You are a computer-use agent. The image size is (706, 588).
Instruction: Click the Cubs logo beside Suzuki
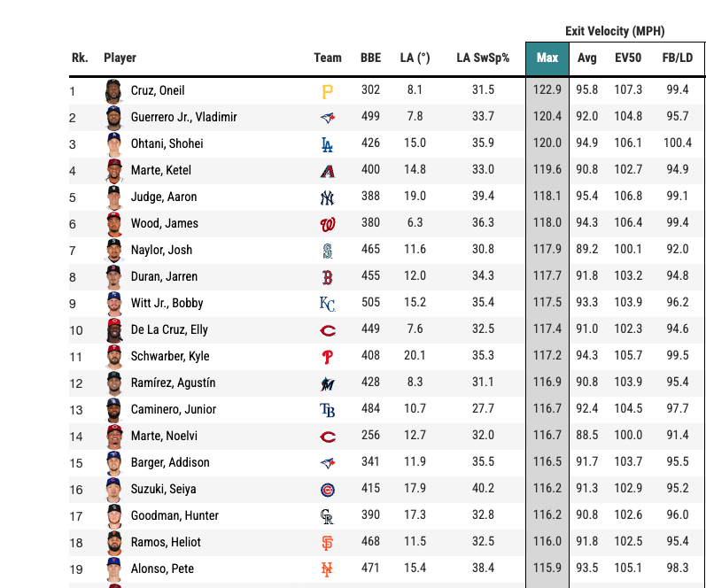(327, 489)
